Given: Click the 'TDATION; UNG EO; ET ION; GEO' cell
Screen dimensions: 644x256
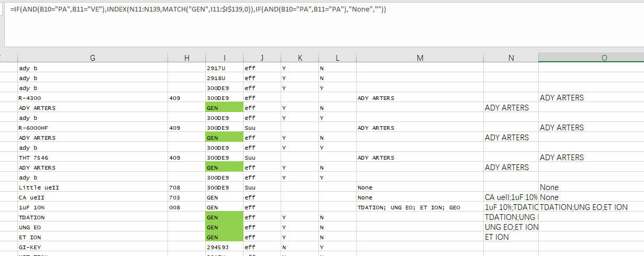Looking at the screenshot, I should point(420,207).
